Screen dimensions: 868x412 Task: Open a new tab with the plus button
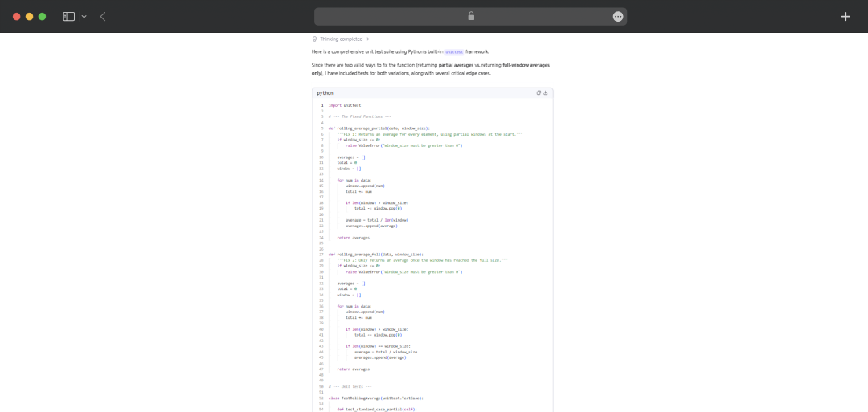(845, 17)
